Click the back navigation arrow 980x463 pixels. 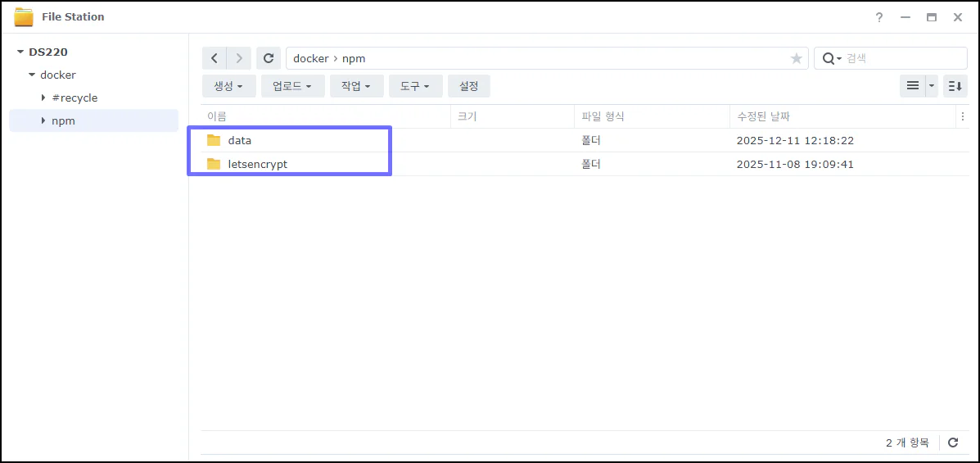coord(215,58)
